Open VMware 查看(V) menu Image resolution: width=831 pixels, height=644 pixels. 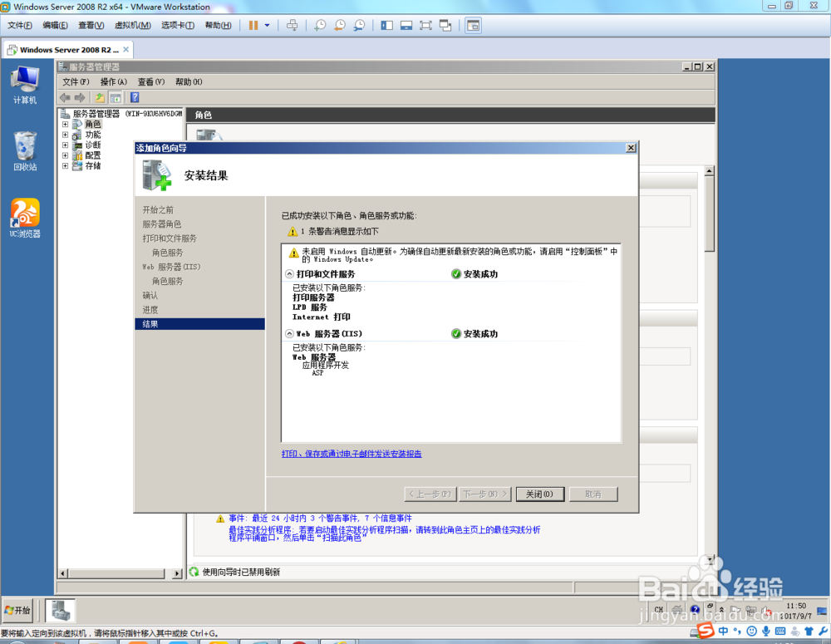(91, 26)
